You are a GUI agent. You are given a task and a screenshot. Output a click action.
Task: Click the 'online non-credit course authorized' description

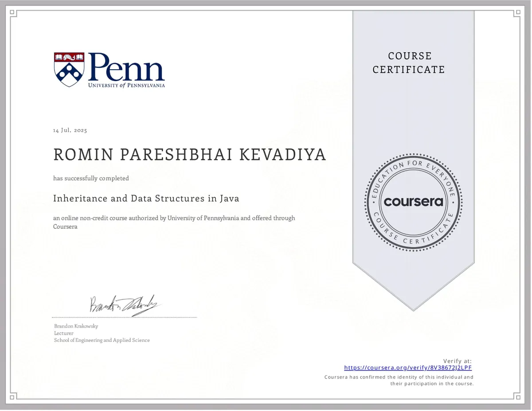pos(174,222)
